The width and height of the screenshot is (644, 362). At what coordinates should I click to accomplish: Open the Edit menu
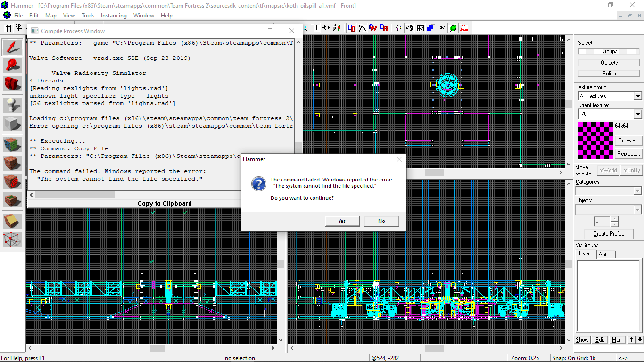(34, 16)
